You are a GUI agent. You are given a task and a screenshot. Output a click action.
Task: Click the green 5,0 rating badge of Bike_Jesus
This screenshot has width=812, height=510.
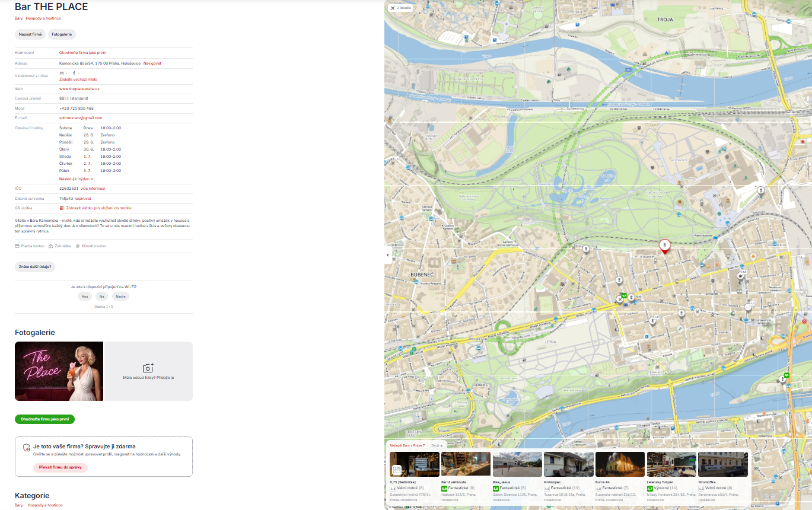pyautogui.click(x=495, y=488)
